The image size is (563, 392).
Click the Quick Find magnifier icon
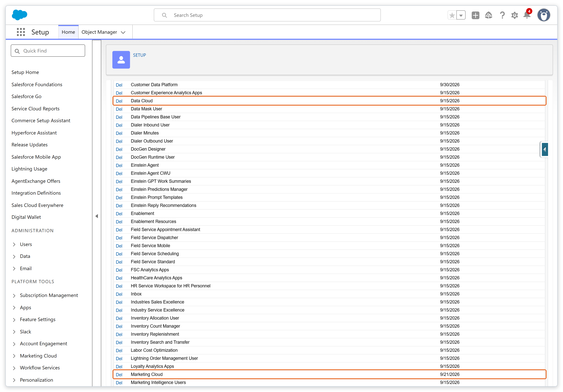point(17,51)
